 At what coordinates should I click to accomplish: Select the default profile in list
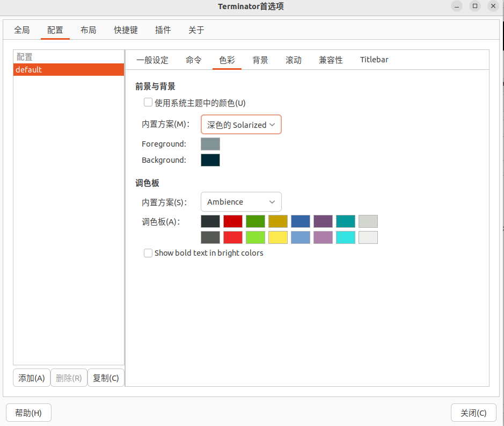pyautogui.click(x=69, y=70)
